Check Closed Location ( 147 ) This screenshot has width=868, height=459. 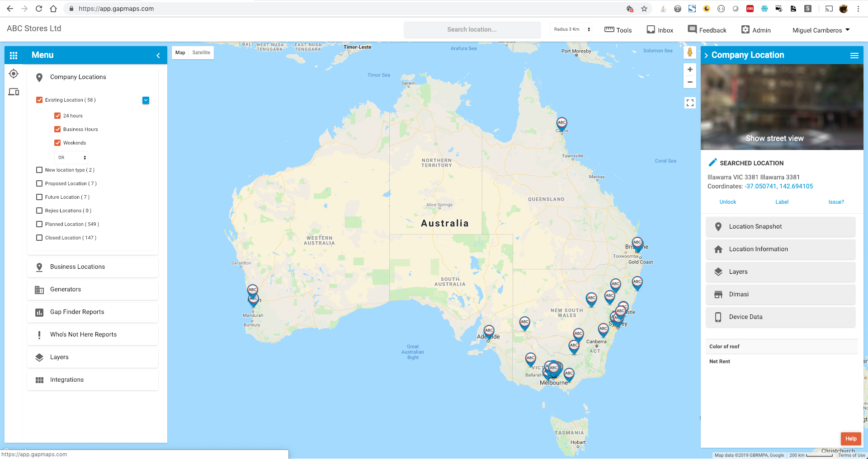click(39, 238)
